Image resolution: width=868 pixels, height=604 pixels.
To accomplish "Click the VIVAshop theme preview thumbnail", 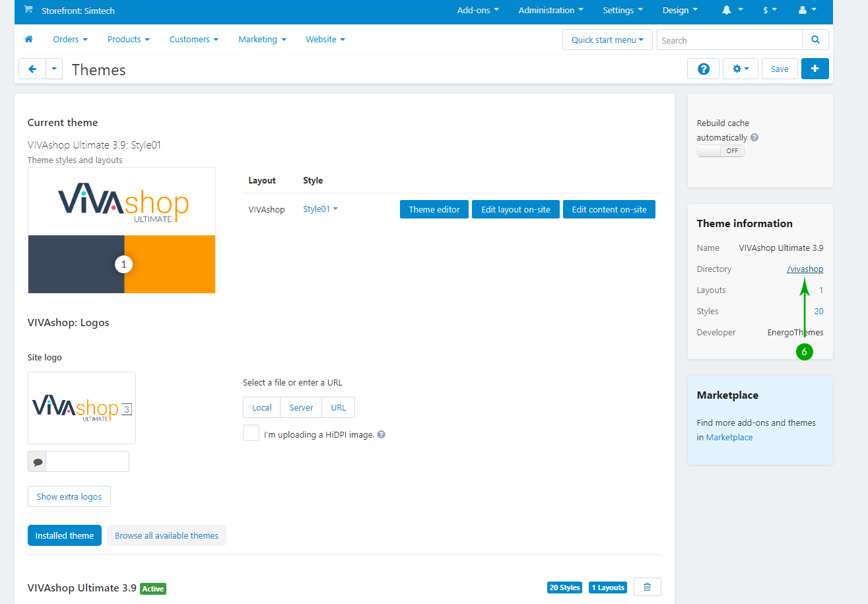I will pyautogui.click(x=121, y=230).
